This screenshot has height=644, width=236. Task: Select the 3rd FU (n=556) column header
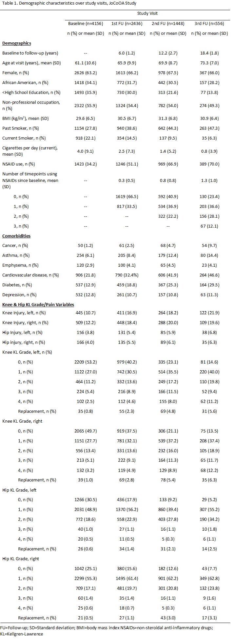210,24
